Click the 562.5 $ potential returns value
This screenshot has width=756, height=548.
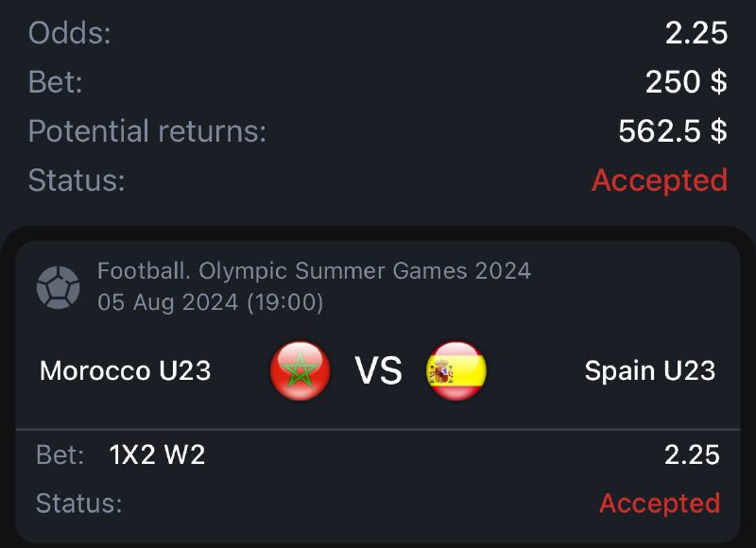click(673, 131)
